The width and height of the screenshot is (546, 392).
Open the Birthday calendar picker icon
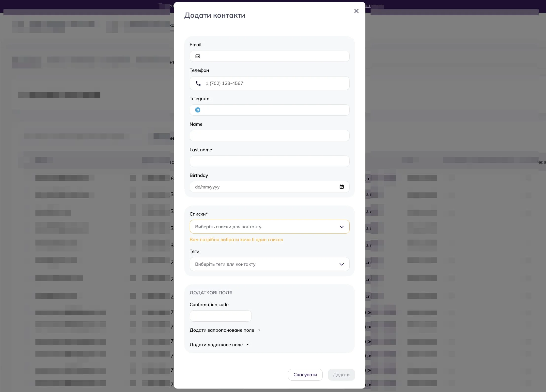pos(342,187)
